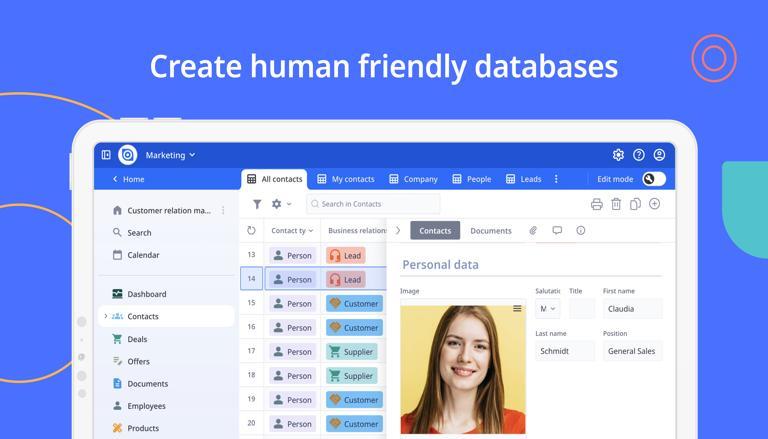Switch to the My contacts tab
The height and width of the screenshot is (439, 768).
[345, 179]
